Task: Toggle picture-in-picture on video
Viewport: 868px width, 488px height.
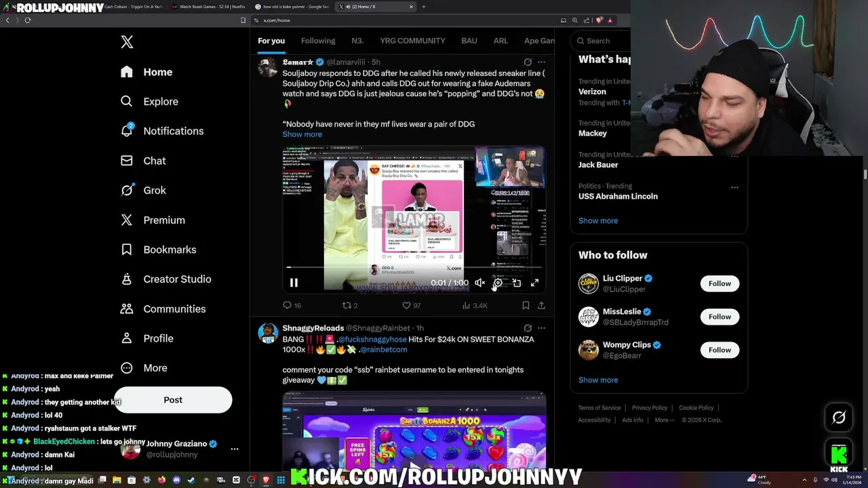Action: pyautogui.click(x=516, y=283)
